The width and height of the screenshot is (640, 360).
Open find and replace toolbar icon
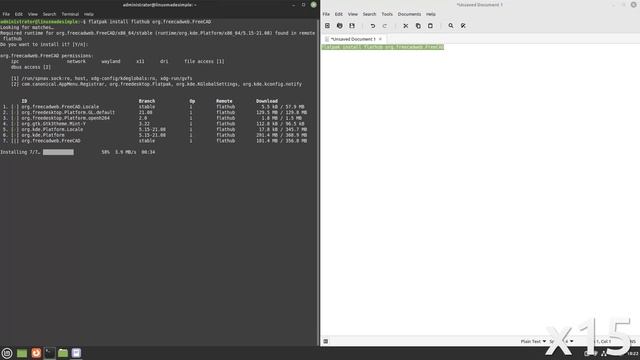click(463, 26)
